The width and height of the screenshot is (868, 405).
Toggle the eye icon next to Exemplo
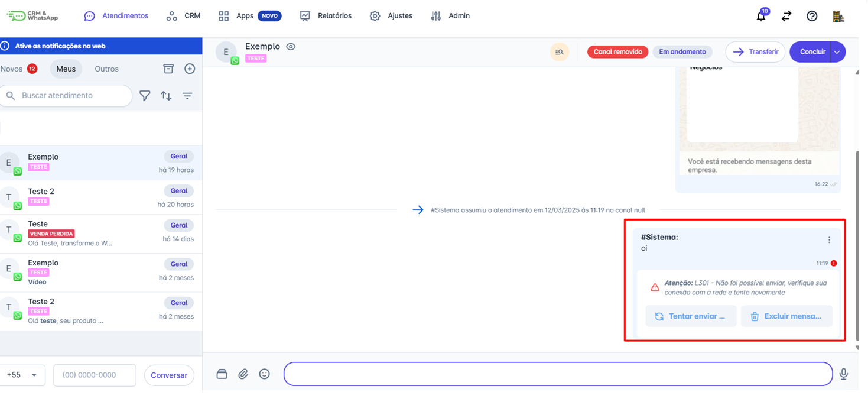click(x=291, y=47)
